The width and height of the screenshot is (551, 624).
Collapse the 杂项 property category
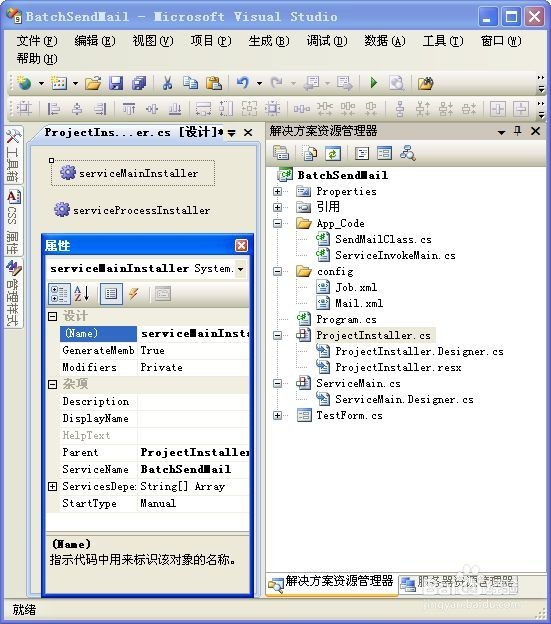click(53, 384)
